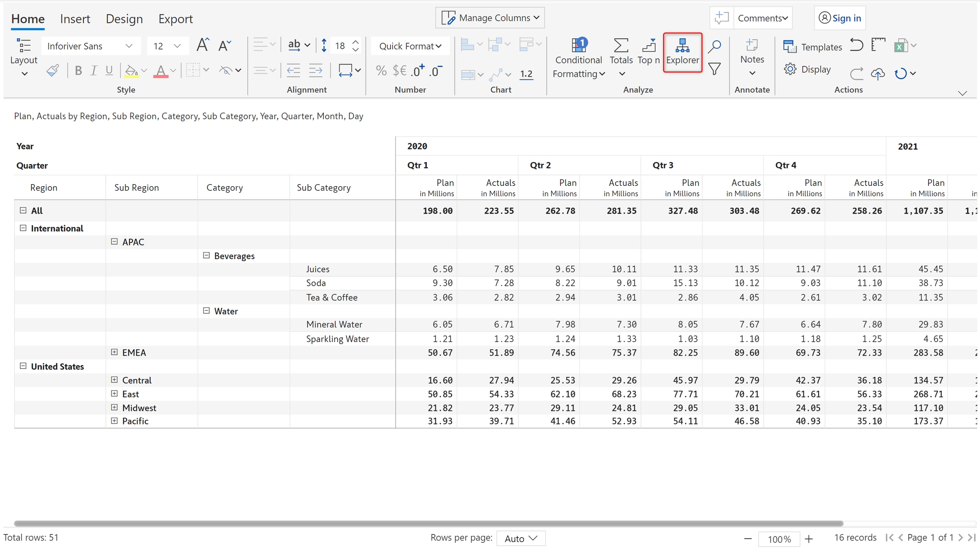This screenshot has width=980, height=550.
Task: Expand the EMEA sub region row
Action: [x=114, y=352]
